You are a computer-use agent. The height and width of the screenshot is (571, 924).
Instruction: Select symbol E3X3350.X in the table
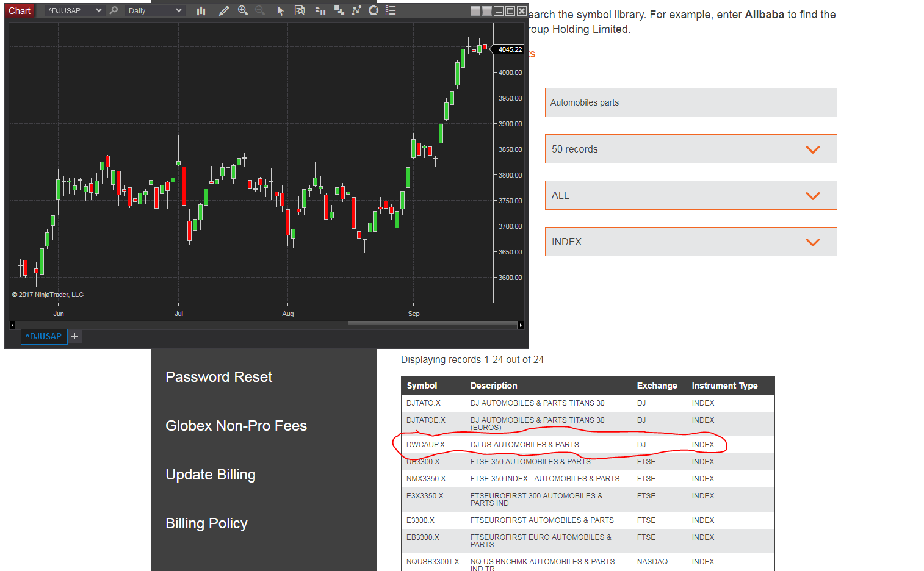coord(425,496)
